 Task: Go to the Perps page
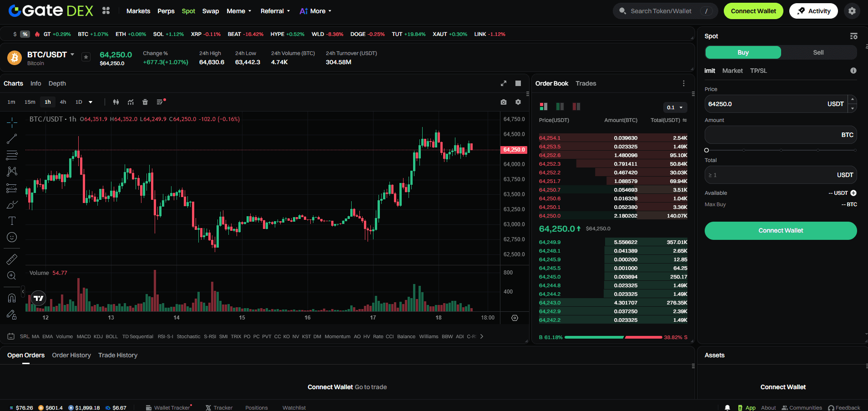point(166,11)
